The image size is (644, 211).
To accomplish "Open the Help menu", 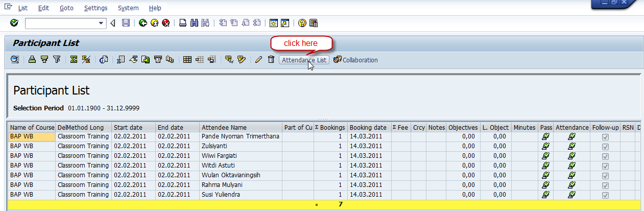I will pos(155,8).
